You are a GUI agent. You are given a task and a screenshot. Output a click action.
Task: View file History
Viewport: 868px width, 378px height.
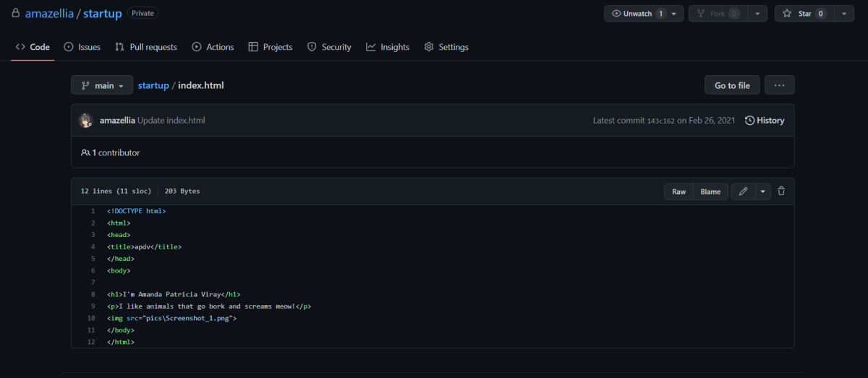pos(765,121)
